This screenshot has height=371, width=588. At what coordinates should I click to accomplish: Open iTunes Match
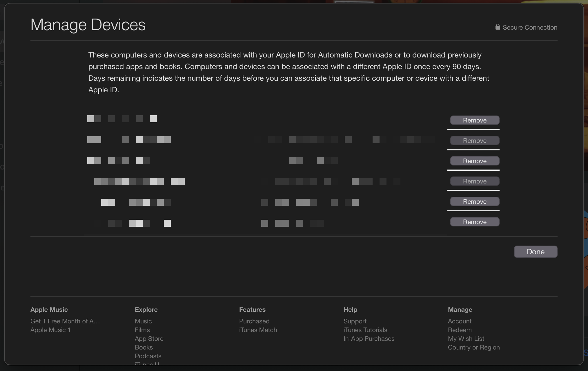(x=258, y=330)
